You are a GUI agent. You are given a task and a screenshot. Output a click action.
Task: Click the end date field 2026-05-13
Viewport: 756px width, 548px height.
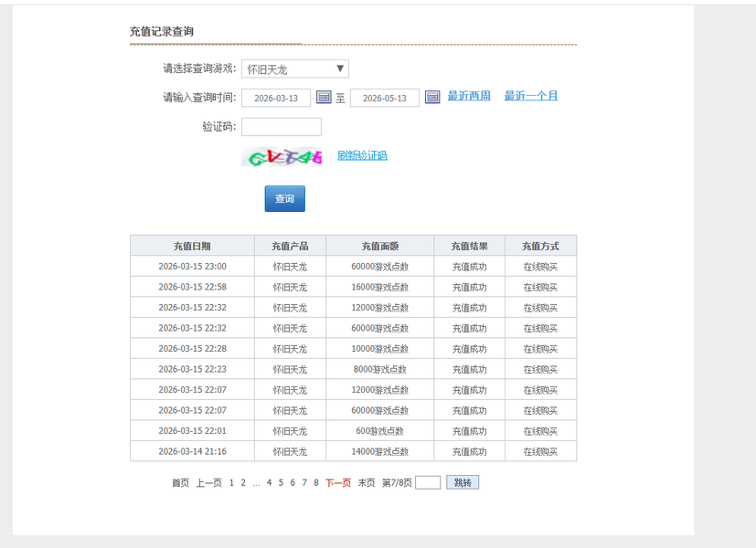384,99
